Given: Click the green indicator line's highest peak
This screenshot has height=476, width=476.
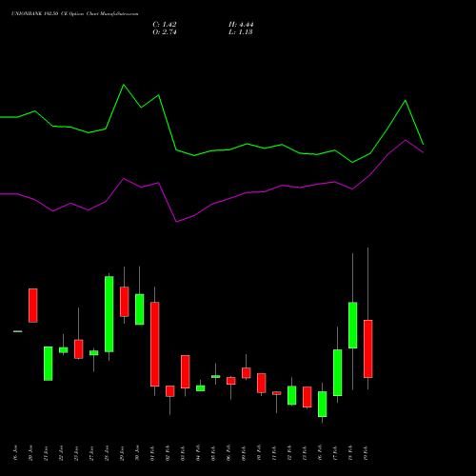Looking at the screenshot, I should click(x=124, y=85).
